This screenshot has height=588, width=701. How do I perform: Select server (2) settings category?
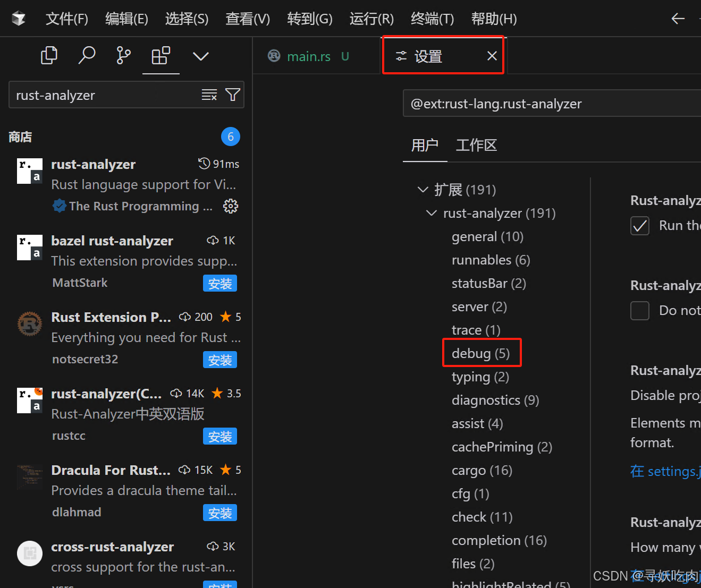pos(479,306)
